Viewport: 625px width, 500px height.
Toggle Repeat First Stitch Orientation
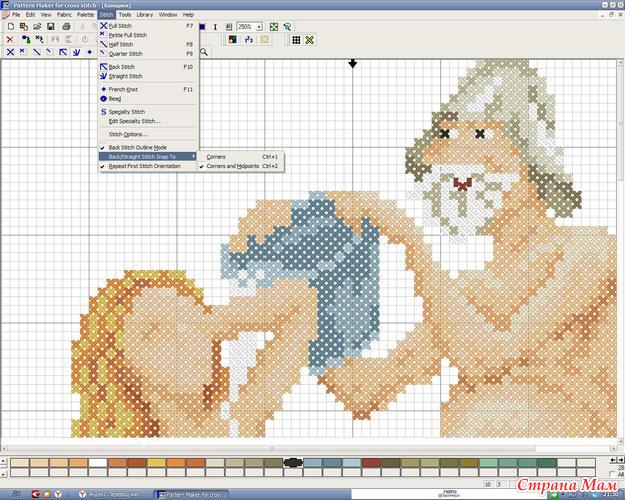pyautogui.click(x=144, y=166)
